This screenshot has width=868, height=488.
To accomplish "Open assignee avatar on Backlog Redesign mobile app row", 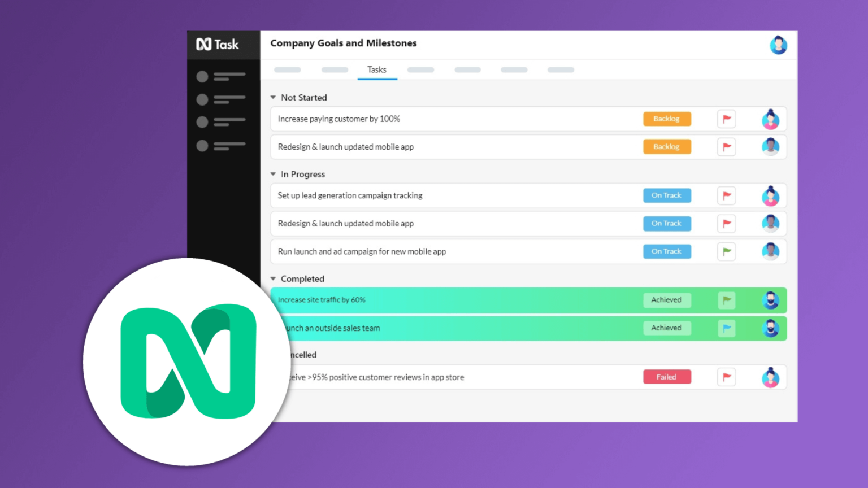I will click(770, 147).
